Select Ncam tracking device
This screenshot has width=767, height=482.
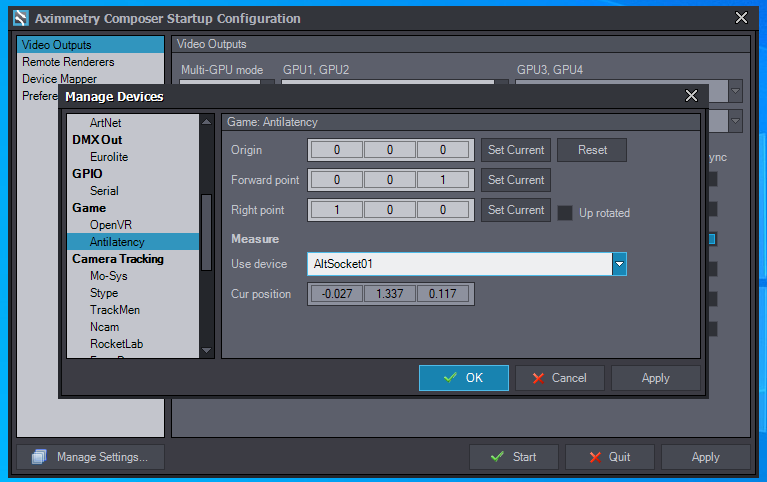(133, 327)
